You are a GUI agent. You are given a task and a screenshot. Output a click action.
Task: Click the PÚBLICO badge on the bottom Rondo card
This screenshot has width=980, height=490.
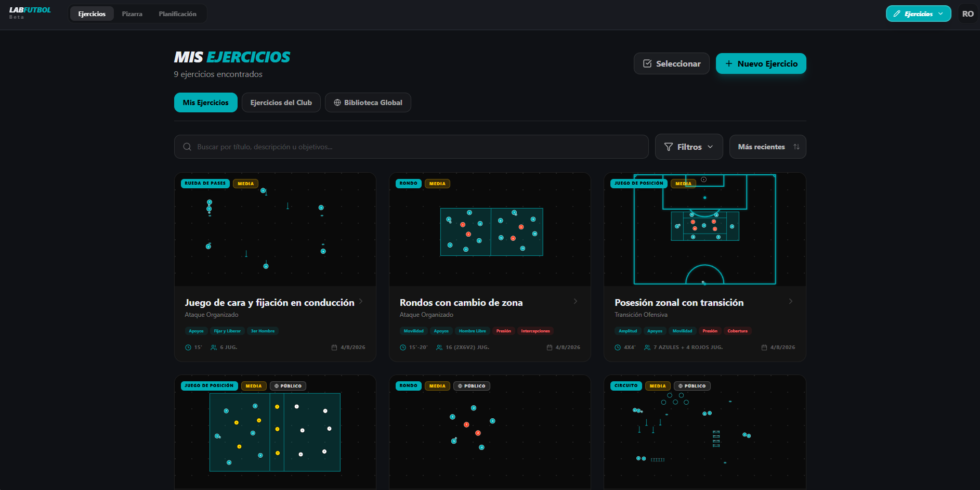tap(472, 386)
